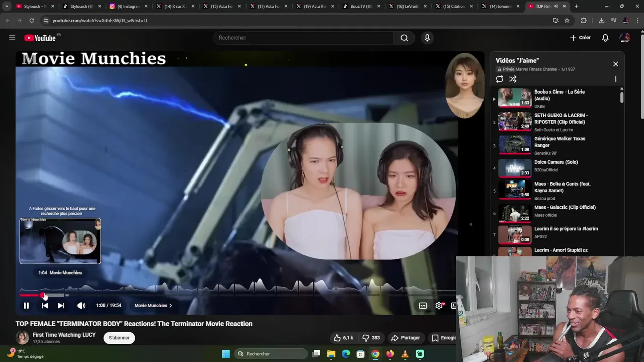Open the player settings gear
The width and height of the screenshot is (644, 362).
tap(439, 305)
